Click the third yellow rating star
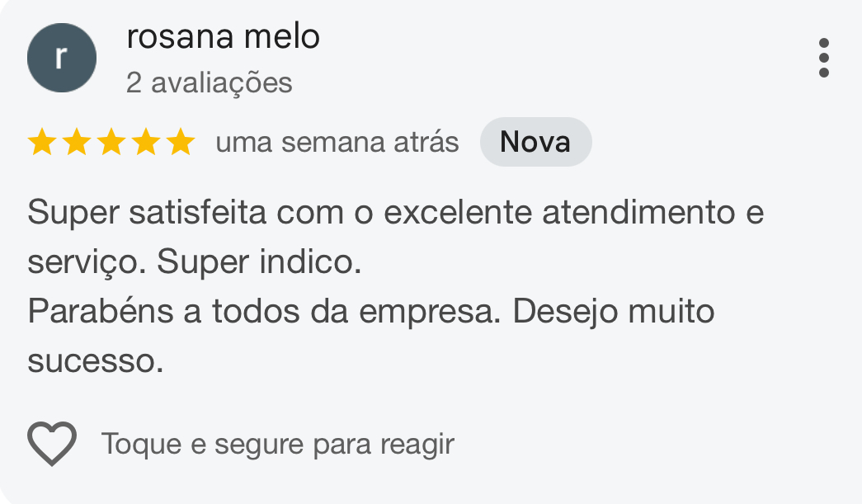Image resolution: width=862 pixels, height=504 pixels. click(x=111, y=143)
